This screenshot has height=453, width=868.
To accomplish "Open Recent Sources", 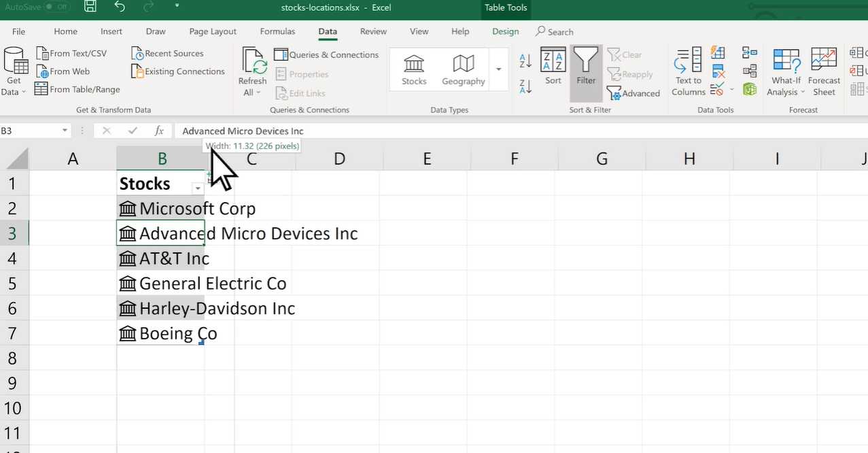I will tap(167, 54).
